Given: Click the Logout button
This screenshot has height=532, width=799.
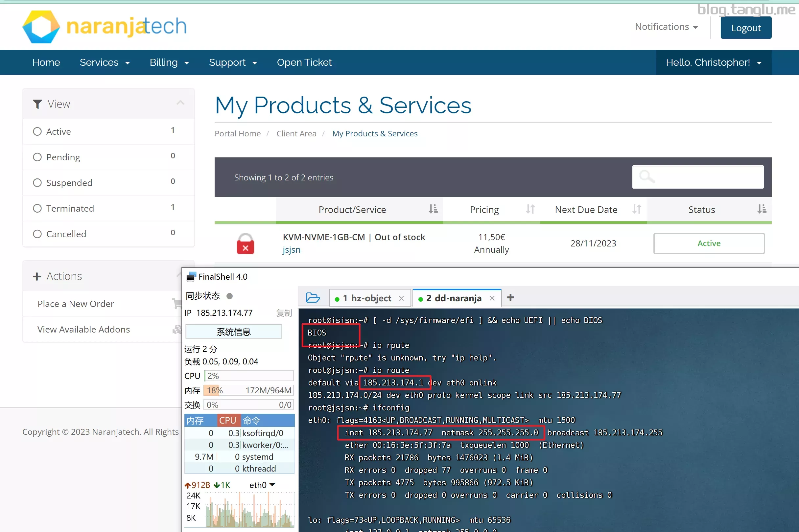Looking at the screenshot, I should coord(746,28).
